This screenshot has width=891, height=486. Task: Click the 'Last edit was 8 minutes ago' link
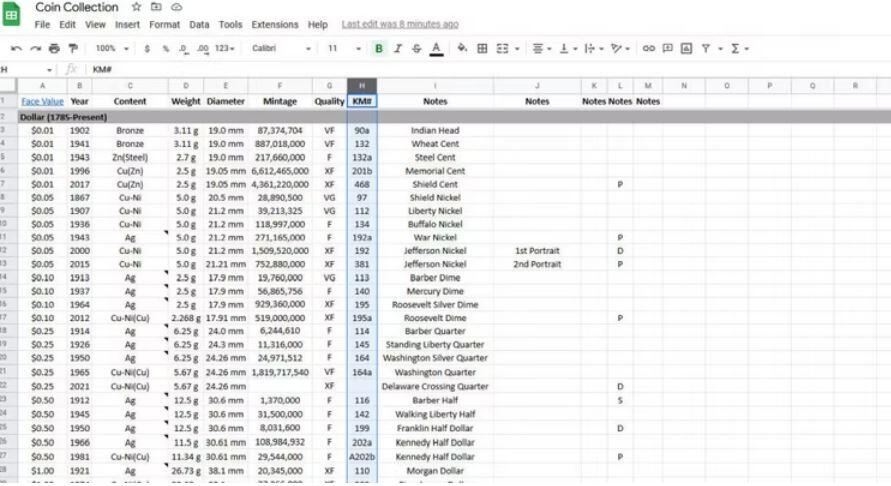400,24
